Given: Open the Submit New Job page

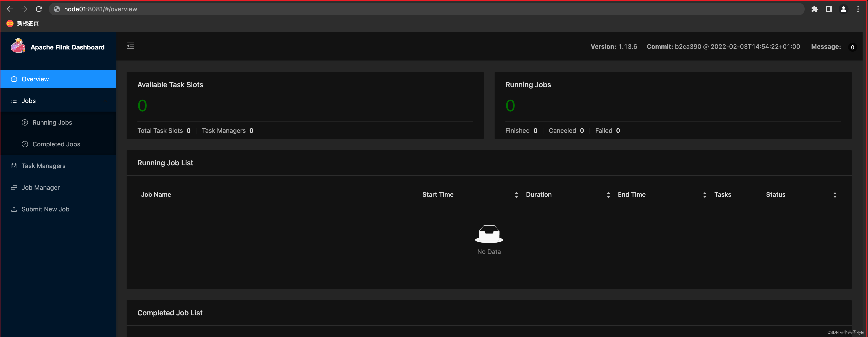Looking at the screenshot, I should (x=45, y=209).
